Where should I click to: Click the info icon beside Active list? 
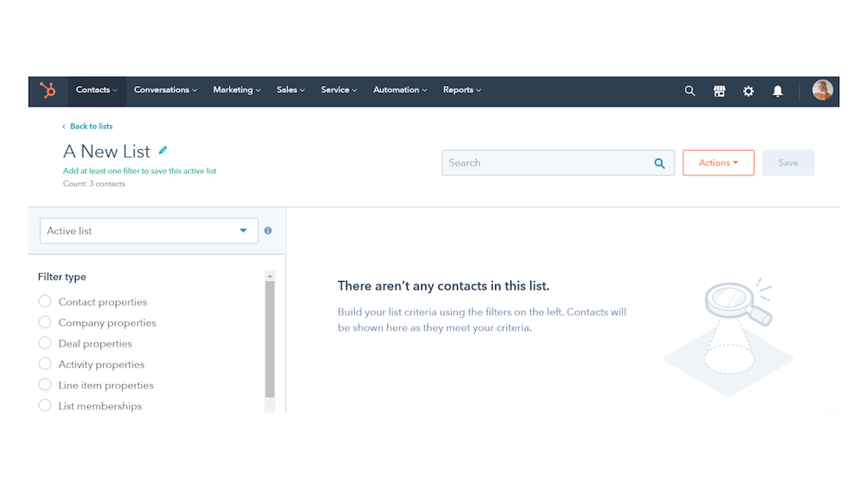click(268, 231)
